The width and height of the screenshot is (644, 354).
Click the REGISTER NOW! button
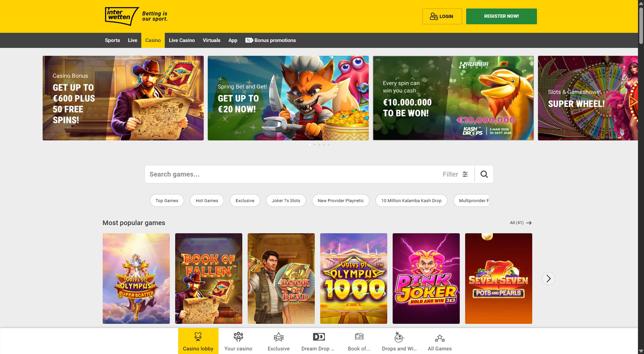point(501,16)
